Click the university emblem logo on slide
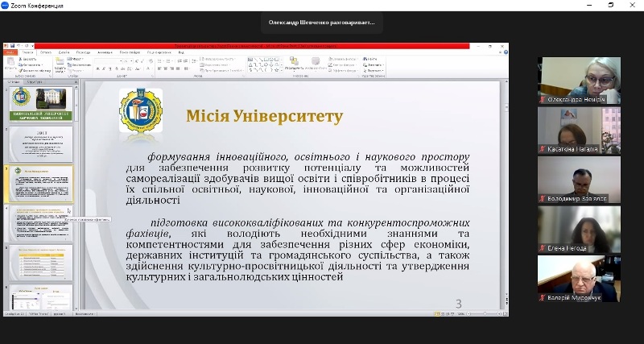Screen dimensions: 644x344 point(140,110)
